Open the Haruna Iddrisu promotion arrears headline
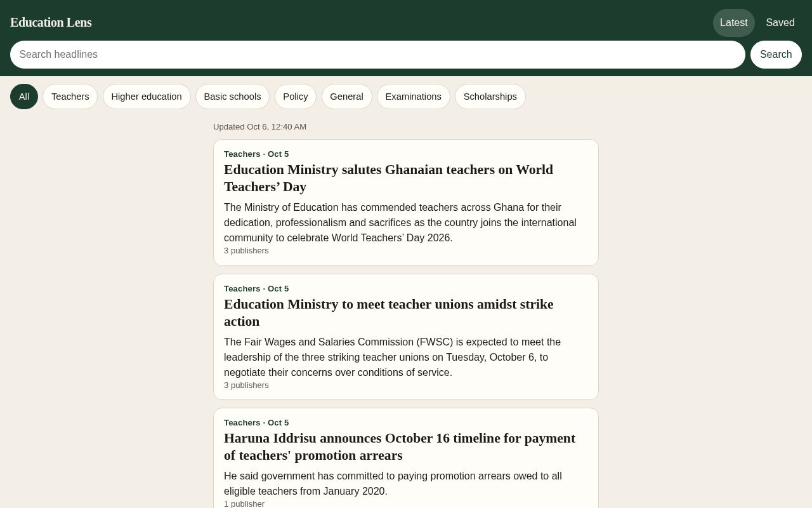Screen dimensions: 812x508 click(x=400, y=447)
